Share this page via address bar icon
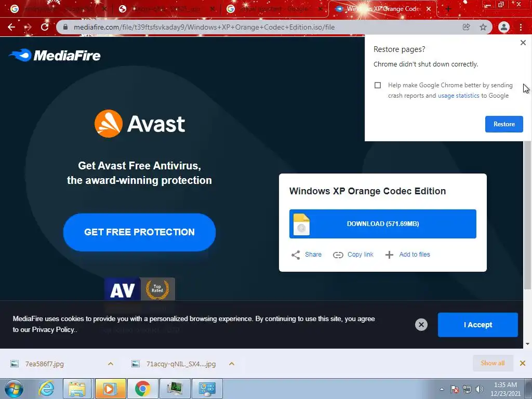This screenshot has width=532, height=399. coord(466,27)
